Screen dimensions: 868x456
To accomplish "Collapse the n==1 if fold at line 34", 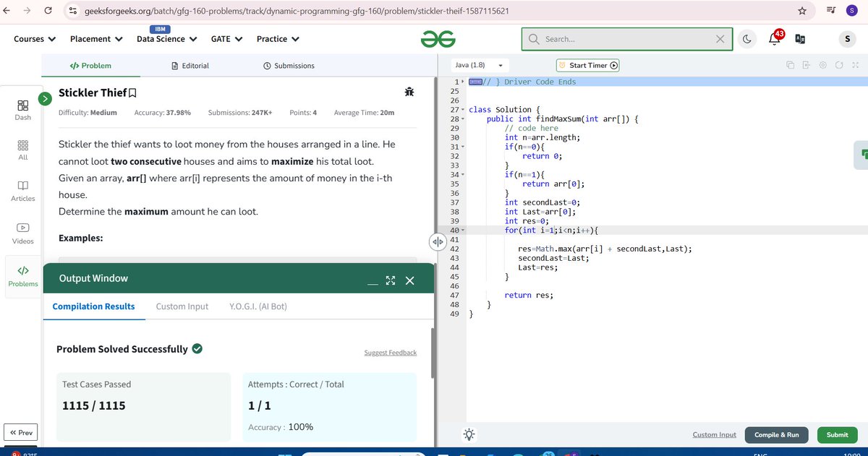I will coord(464,175).
